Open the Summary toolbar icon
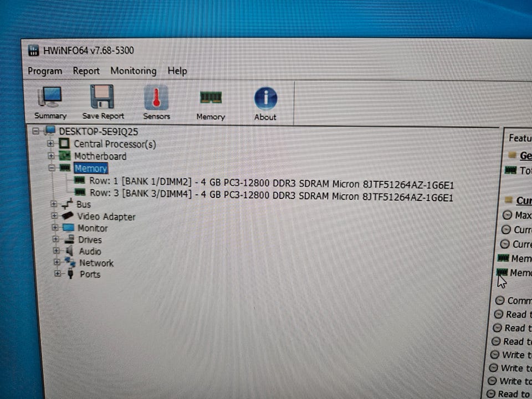 pyautogui.click(x=50, y=96)
